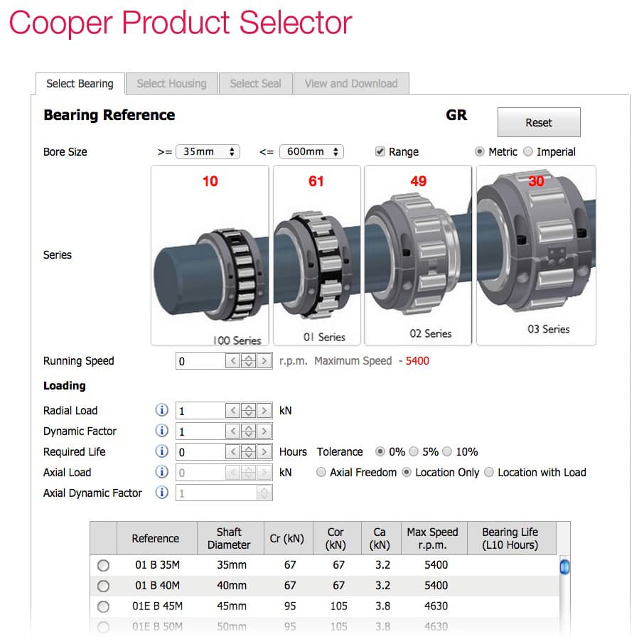The image size is (644, 644).
Task: Click the Running Speed up-down spinner
Action: coord(249,361)
